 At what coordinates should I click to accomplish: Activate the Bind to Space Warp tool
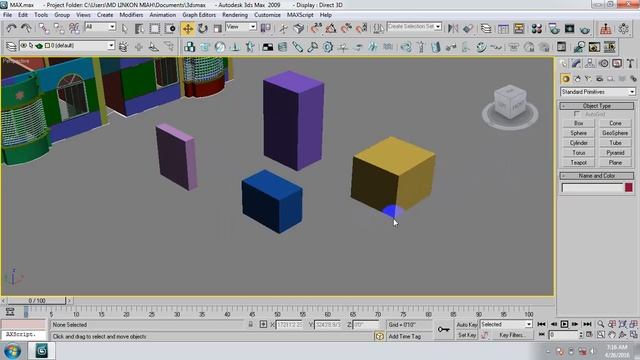[74, 28]
